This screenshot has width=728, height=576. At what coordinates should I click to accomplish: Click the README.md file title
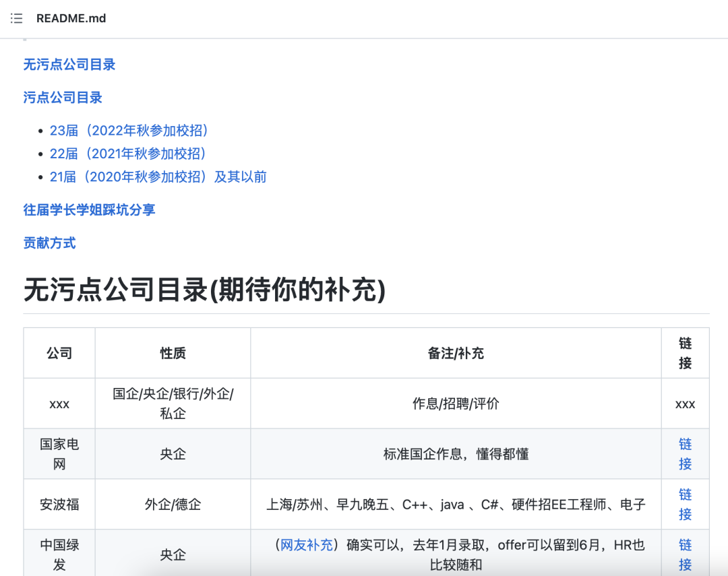pos(71,18)
